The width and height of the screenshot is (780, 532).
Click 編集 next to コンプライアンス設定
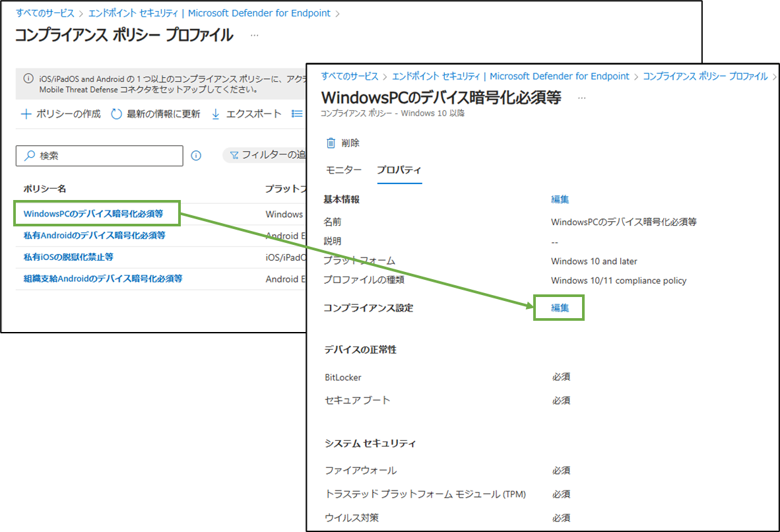click(x=560, y=308)
